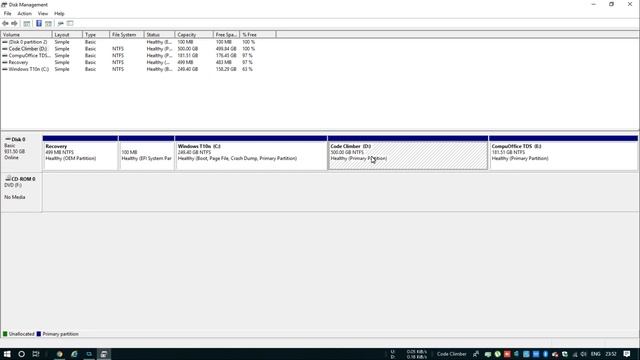This screenshot has height=360, width=640.
Task: Click the blue Primary partition legend swatch
Action: 39,334
